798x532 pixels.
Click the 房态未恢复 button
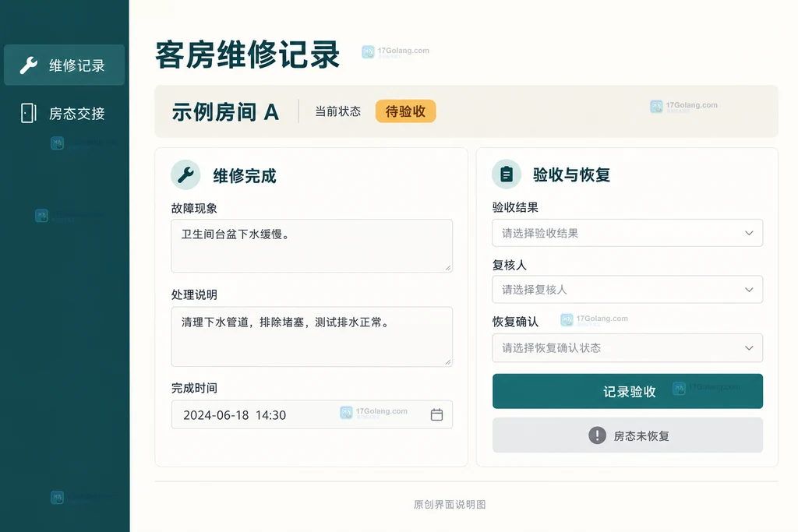tap(627, 435)
